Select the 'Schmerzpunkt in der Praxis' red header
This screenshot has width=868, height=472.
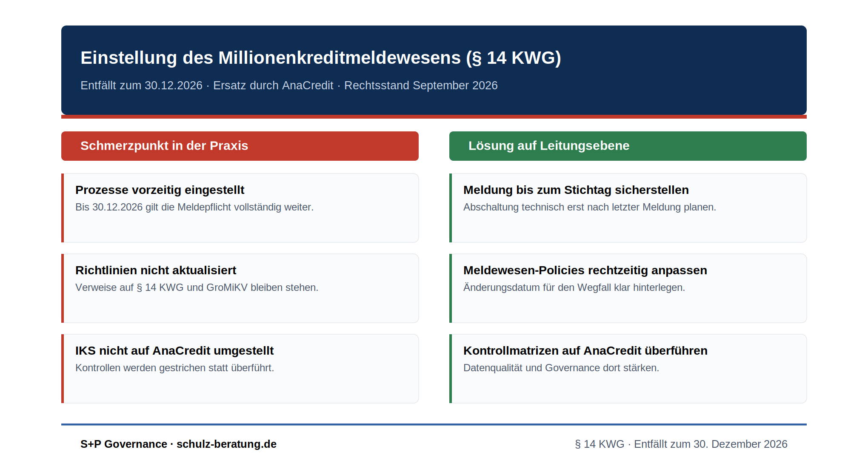(240, 146)
